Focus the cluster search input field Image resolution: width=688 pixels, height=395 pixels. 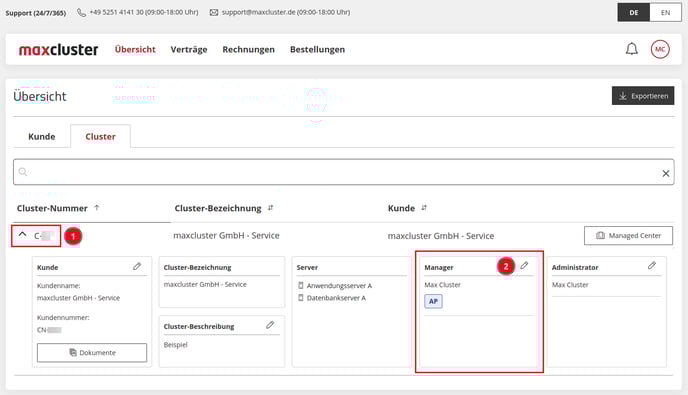pyautogui.click(x=344, y=172)
